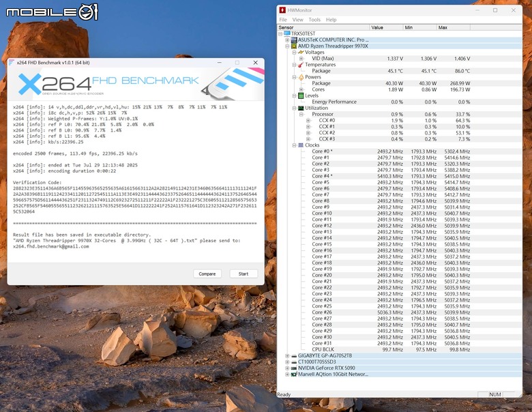Open the Help menu in HWMonitor
Viewport: 532px width, 412px height.
[331, 20]
